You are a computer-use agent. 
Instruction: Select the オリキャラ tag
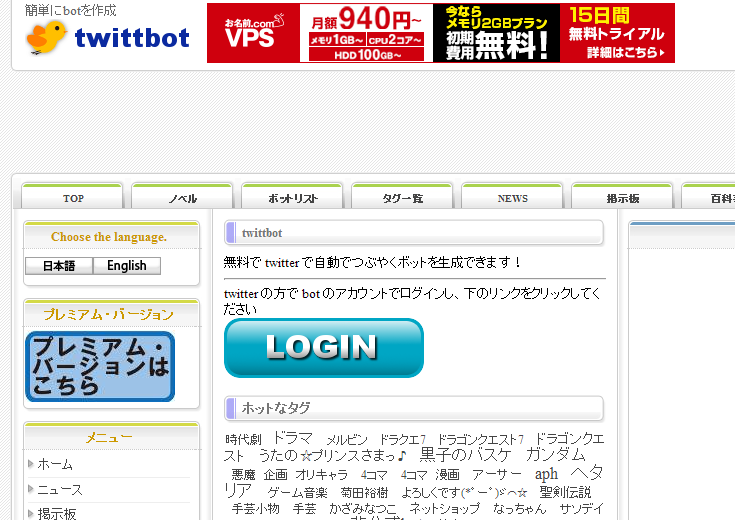[322, 475]
